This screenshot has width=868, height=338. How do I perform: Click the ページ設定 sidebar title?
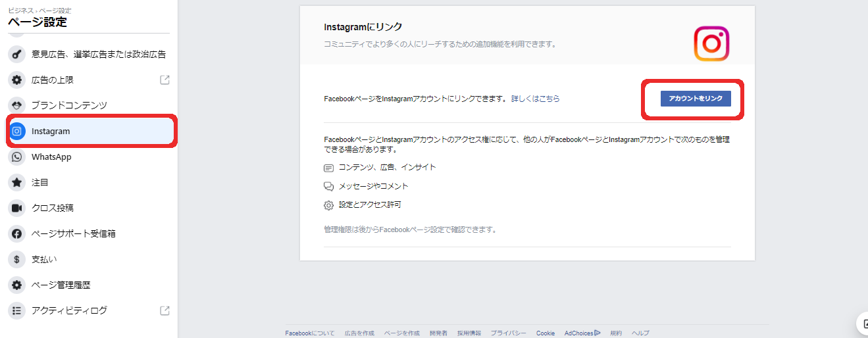click(x=38, y=22)
